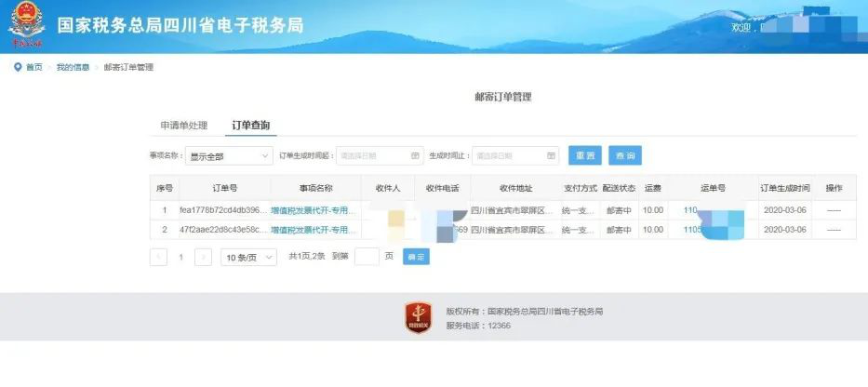Switch to the 申请单处理 tab

click(x=183, y=125)
